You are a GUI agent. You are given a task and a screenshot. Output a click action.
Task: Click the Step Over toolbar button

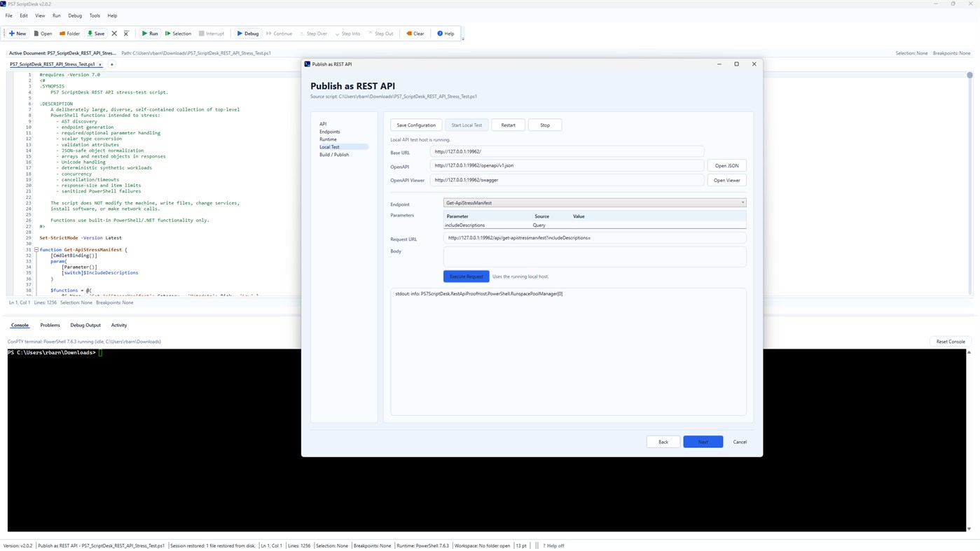coord(313,34)
